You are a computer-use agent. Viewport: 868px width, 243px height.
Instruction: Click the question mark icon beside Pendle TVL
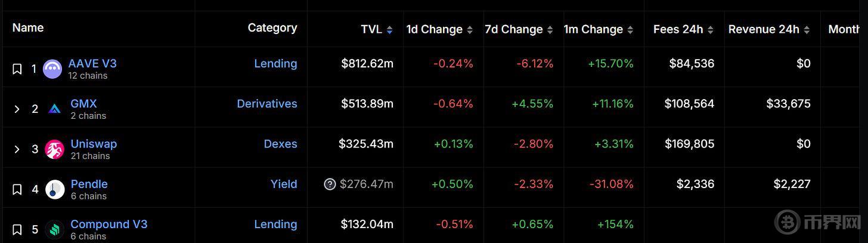click(x=330, y=184)
